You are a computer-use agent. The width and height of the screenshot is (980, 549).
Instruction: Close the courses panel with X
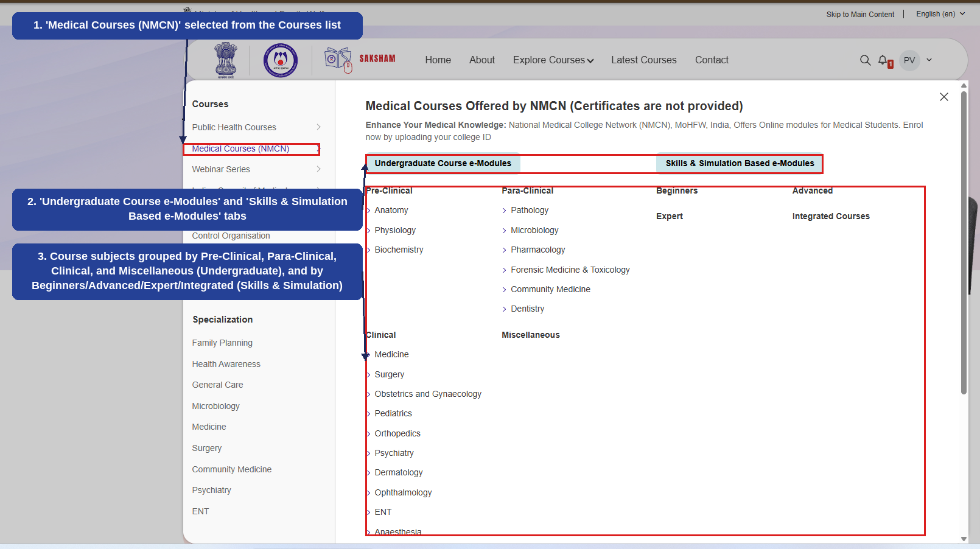point(944,97)
